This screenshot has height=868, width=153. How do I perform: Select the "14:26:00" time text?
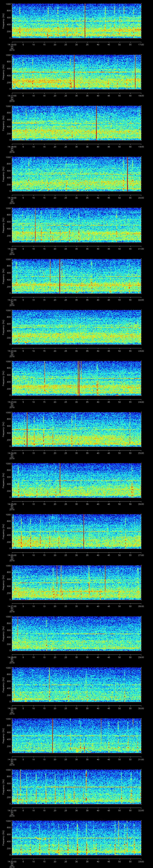coord(12,555)
